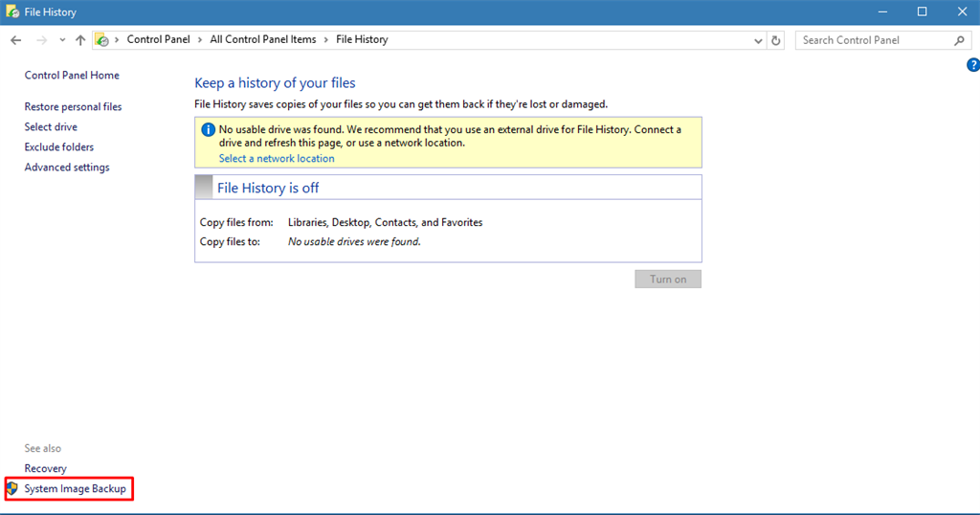The height and width of the screenshot is (515, 980).
Task: Click the File History icon in address bar
Action: [101, 40]
